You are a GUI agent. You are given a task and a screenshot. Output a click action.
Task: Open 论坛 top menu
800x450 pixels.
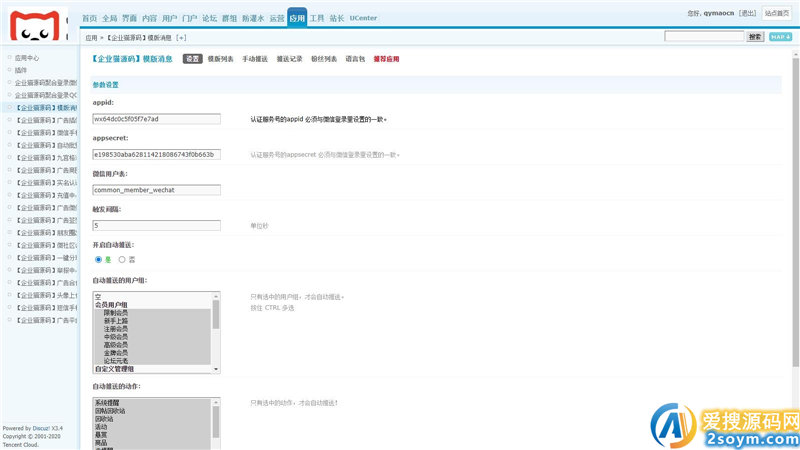pyautogui.click(x=210, y=18)
